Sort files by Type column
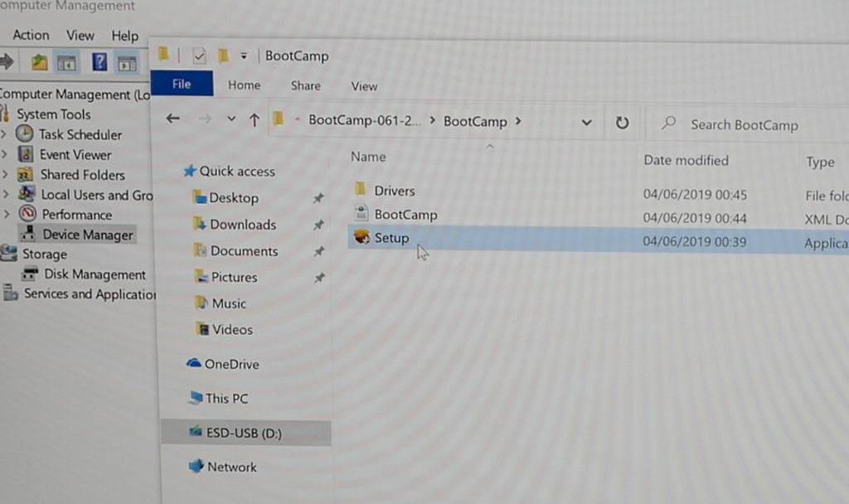The width and height of the screenshot is (849, 504). click(x=820, y=162)
